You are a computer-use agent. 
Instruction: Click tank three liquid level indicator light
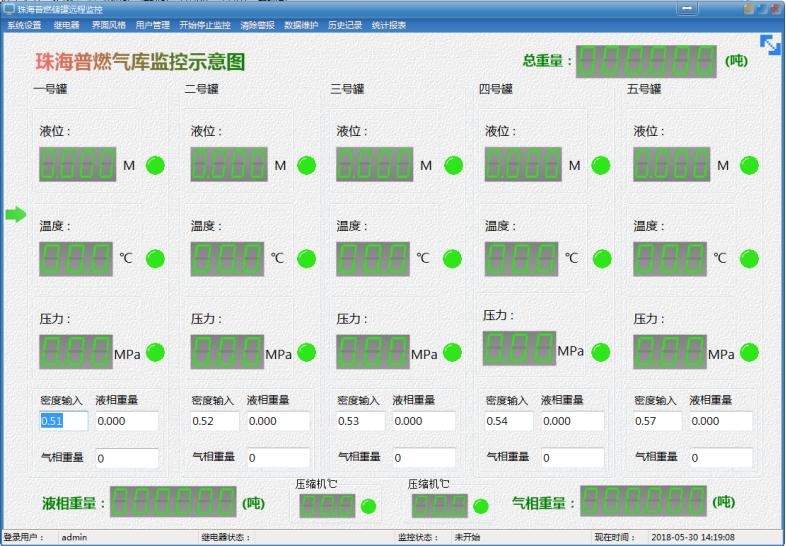(454, 165)
